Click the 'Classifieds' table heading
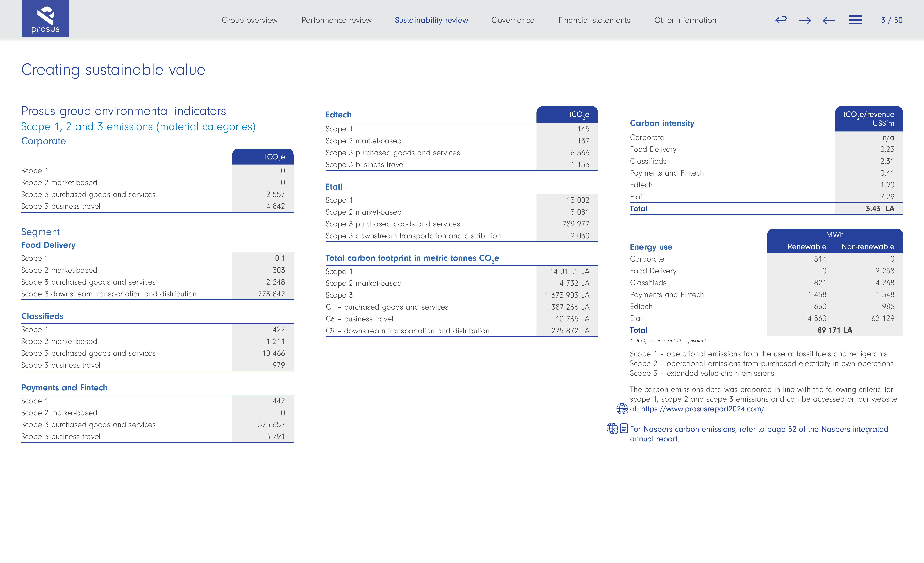The width and height of the screenshot is (924, 563). (x=42, y=316)
